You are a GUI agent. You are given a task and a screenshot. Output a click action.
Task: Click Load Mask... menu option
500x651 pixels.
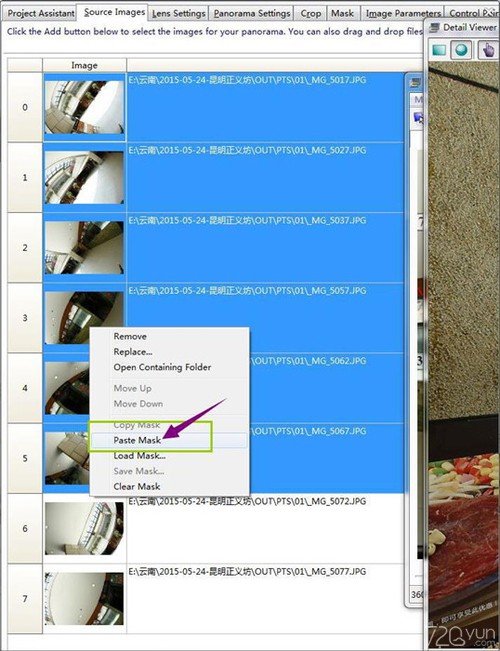coord(169,456)
